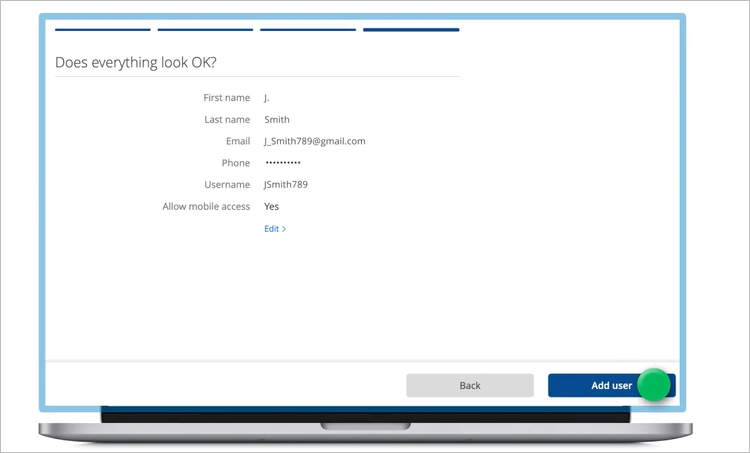750x453 pixels.
Task: Click the Phone field label
Action: click(x=236, y=163)
